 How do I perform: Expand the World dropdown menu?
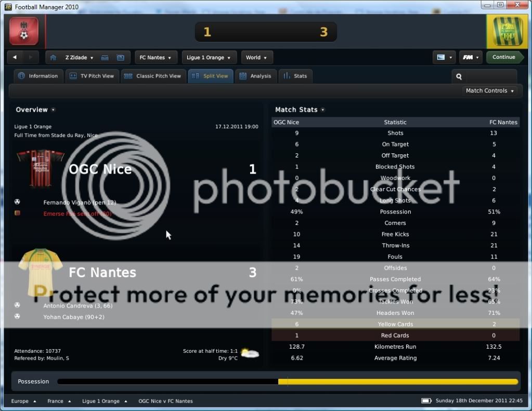tap(257, 58)
